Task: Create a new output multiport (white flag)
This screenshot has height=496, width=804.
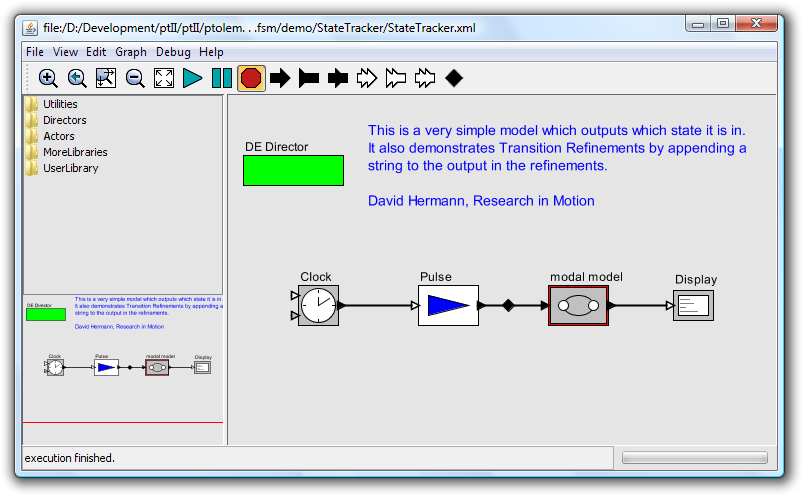Action: (x=396, y=78)
